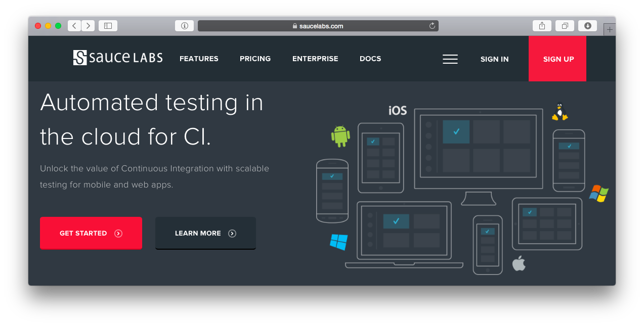644x326 pixels.
Task: Open the PRICING nav item
Action: tap(255, 59)
